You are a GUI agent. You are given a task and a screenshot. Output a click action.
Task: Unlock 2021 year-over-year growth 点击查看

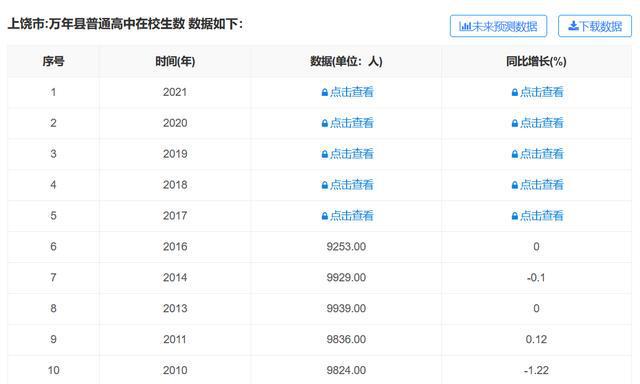tap(537, 92)
